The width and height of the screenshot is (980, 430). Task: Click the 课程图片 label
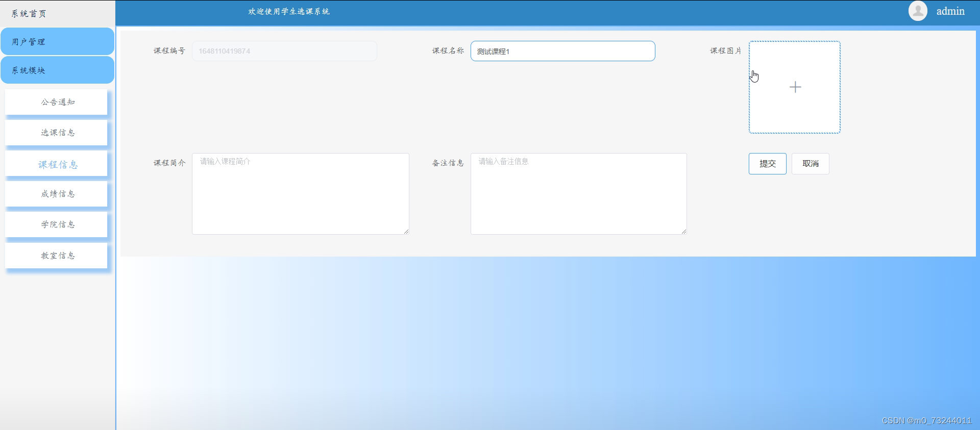coord(726,50)
